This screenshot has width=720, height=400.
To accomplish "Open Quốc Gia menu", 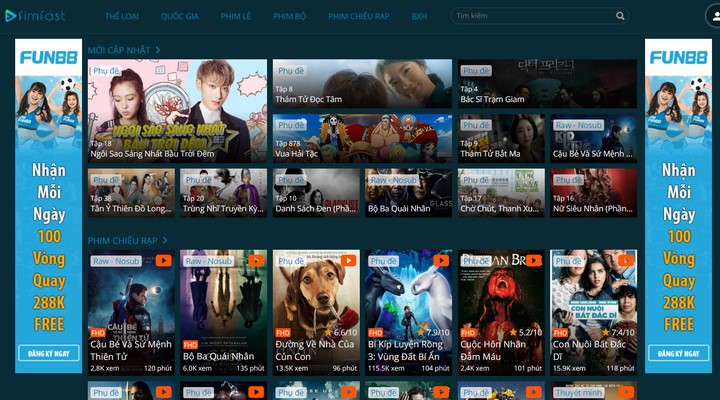I will coord(180,17).
